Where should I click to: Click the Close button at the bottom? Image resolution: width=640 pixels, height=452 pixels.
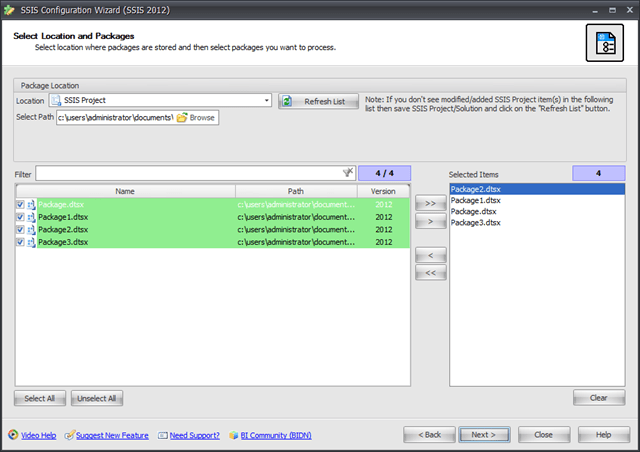coord(544,435)
